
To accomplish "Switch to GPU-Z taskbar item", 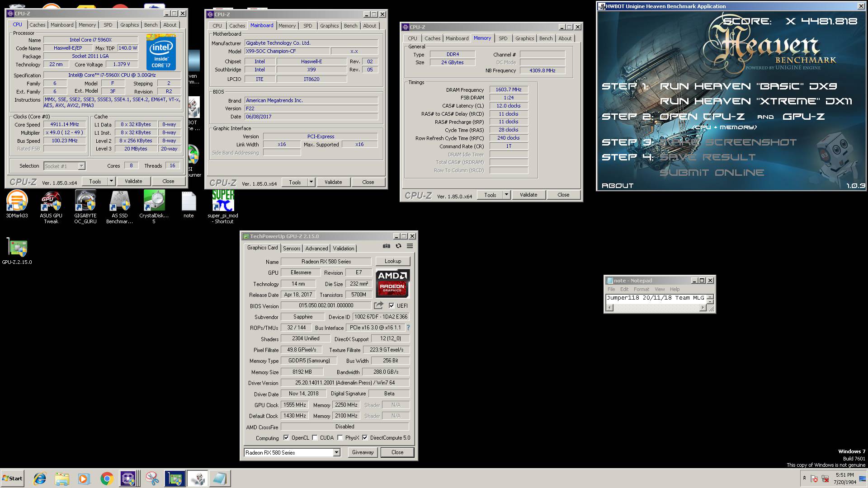I will click(175, 479).
